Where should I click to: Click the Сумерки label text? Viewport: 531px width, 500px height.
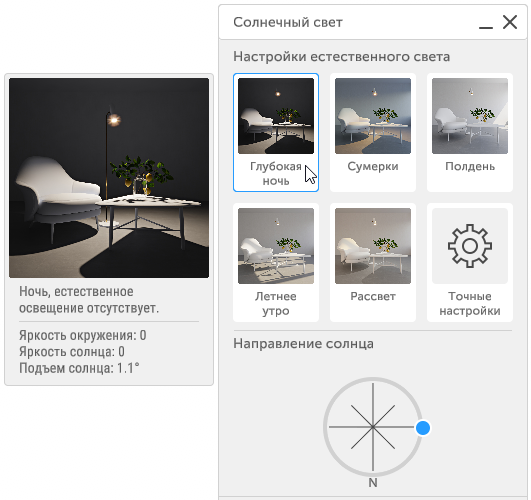[x=373, y=166]
